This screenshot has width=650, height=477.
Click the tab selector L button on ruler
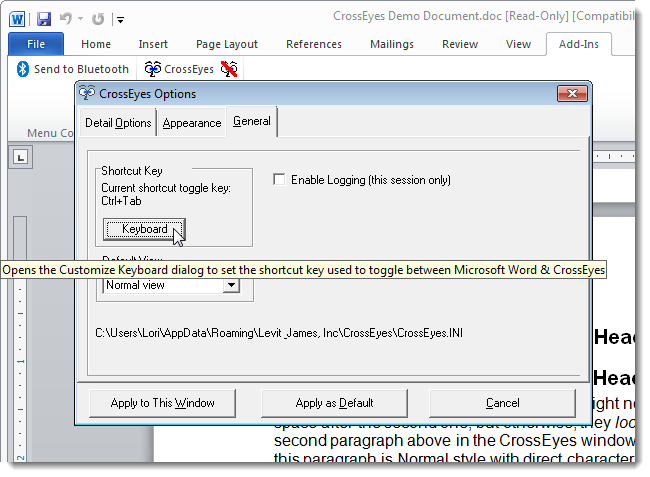(x=20, y=157)
